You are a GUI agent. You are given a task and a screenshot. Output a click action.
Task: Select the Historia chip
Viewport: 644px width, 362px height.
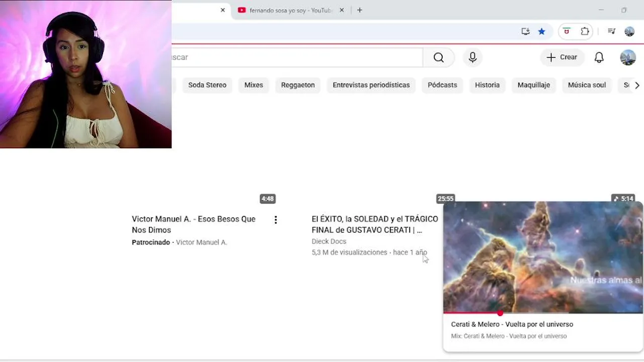(x=487, y=85)
